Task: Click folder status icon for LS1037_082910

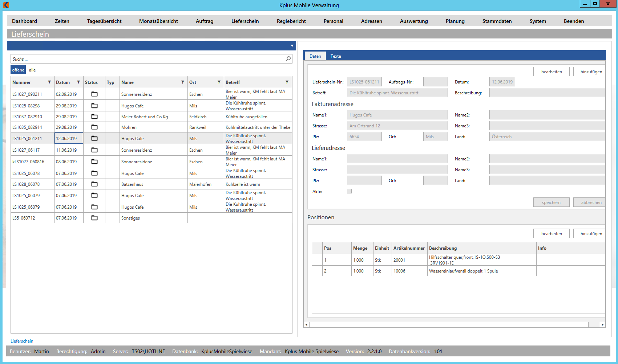Action: (x=94, y=116)
